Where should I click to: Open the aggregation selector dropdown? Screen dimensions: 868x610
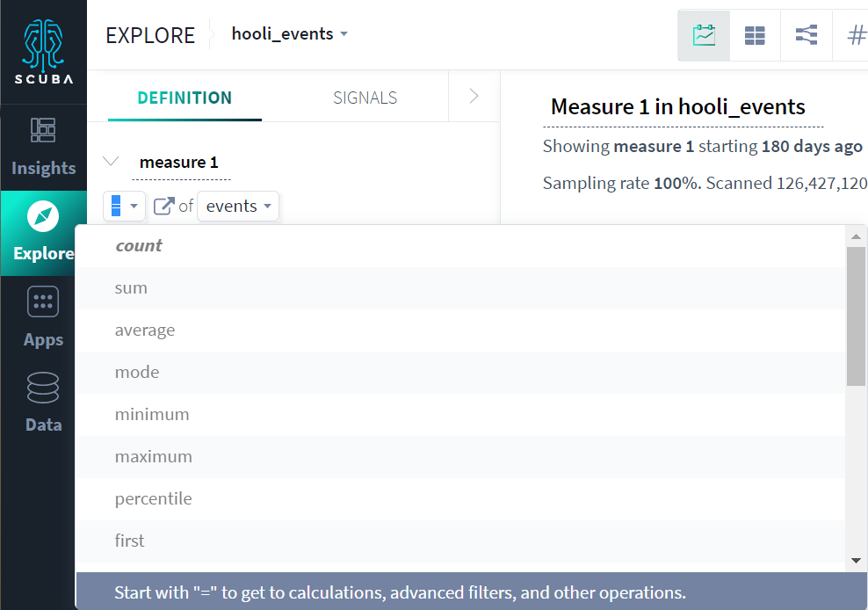124,206
